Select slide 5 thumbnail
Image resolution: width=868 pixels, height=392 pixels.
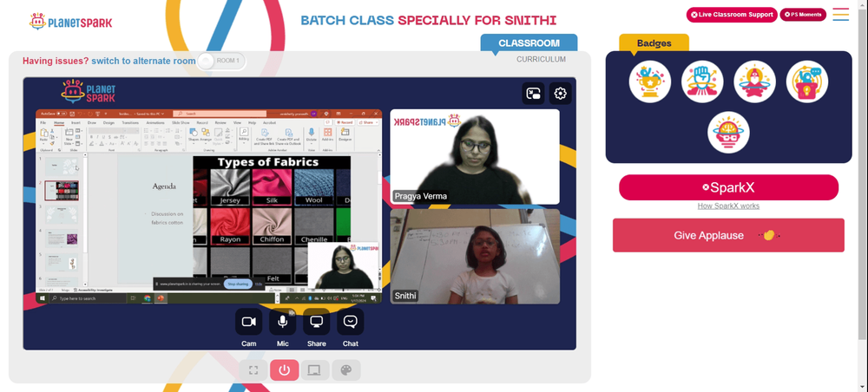62,263
